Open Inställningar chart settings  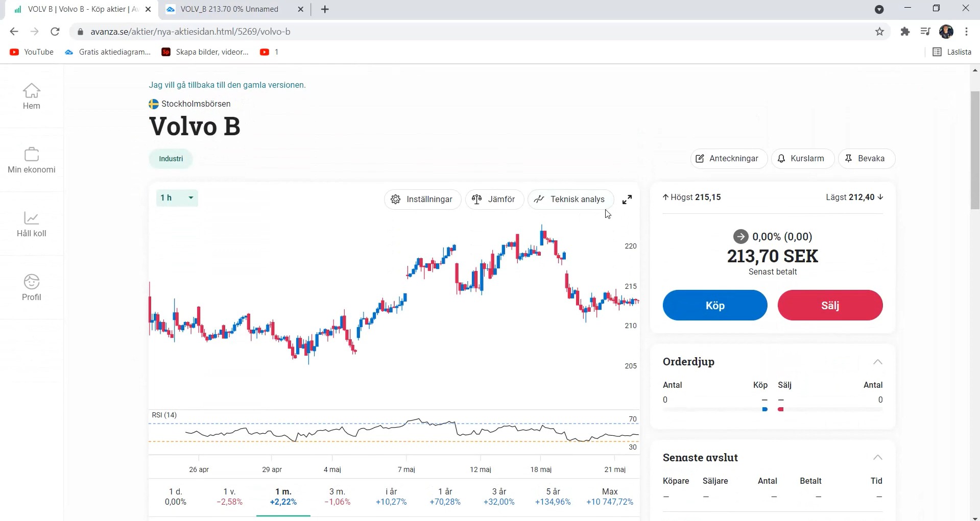[x=422, y=200]
